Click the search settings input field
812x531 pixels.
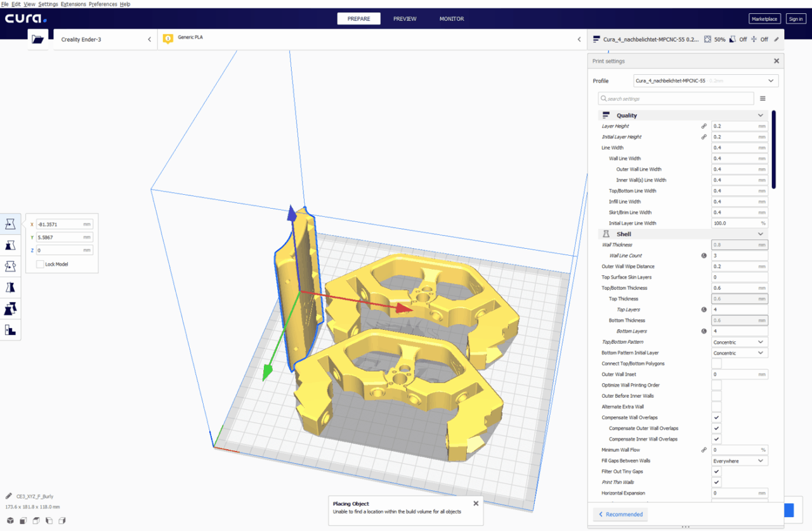tap(676, 98)
